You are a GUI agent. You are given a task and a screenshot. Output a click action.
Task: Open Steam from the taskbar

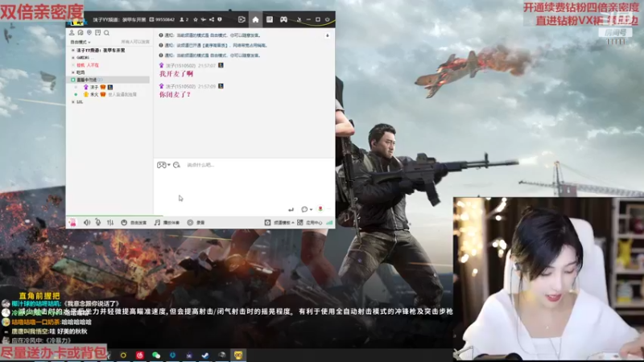pos(205,355)
